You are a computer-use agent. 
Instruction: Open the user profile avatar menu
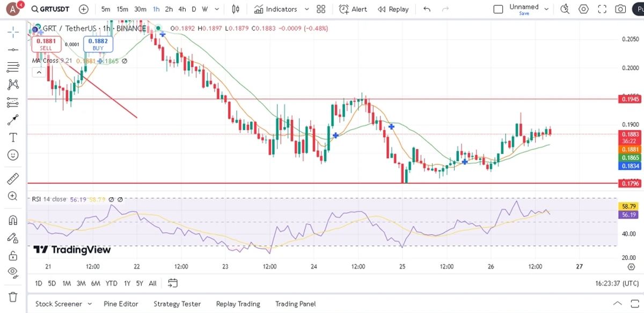tap(14, 9)
